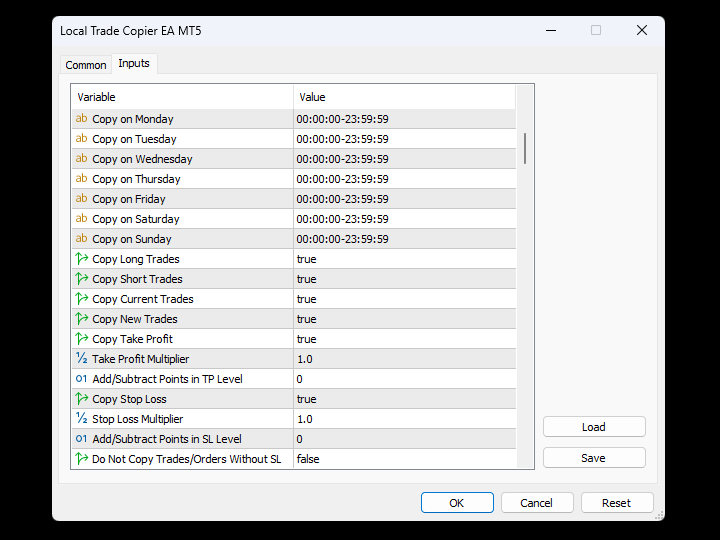Click the boolean icon beside Copy New Trades
Image resolution: width=720 pixels, height=540 pixels.
(x=82, y=319)
